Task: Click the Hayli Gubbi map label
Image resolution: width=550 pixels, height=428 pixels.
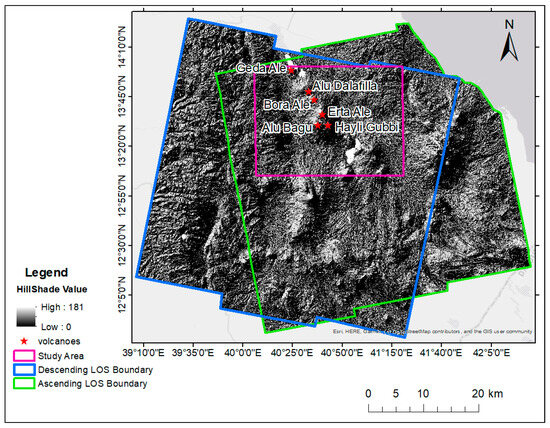Action: click(x=367, y=127)
